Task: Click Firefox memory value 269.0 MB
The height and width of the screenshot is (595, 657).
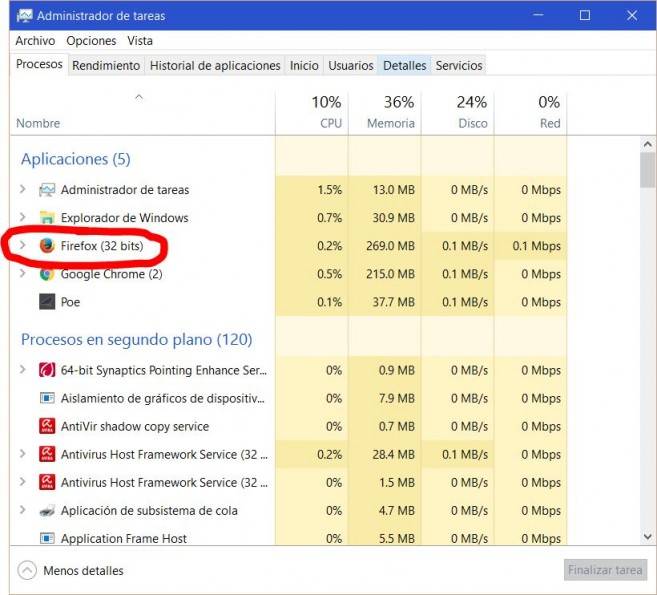Action: click(x=390, y=246)
